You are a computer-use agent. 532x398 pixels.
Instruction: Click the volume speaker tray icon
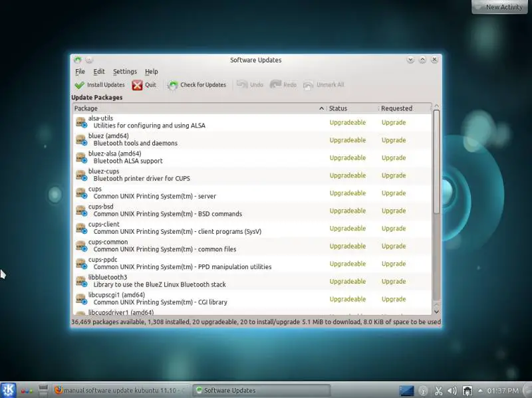(452, 391)
